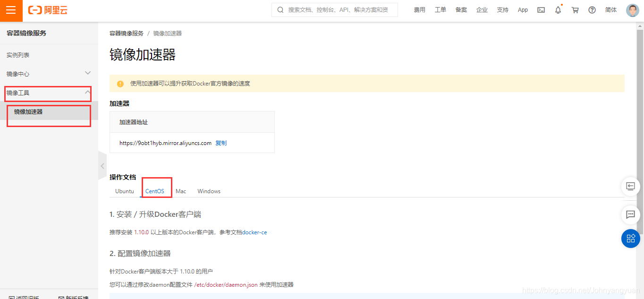Open the notifications bell
The image size is (644, 299).
(558, 10)
